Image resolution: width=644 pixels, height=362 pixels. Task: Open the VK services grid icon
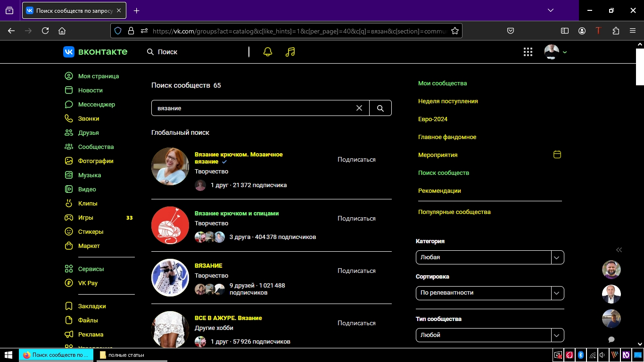[x=528, y=52]
